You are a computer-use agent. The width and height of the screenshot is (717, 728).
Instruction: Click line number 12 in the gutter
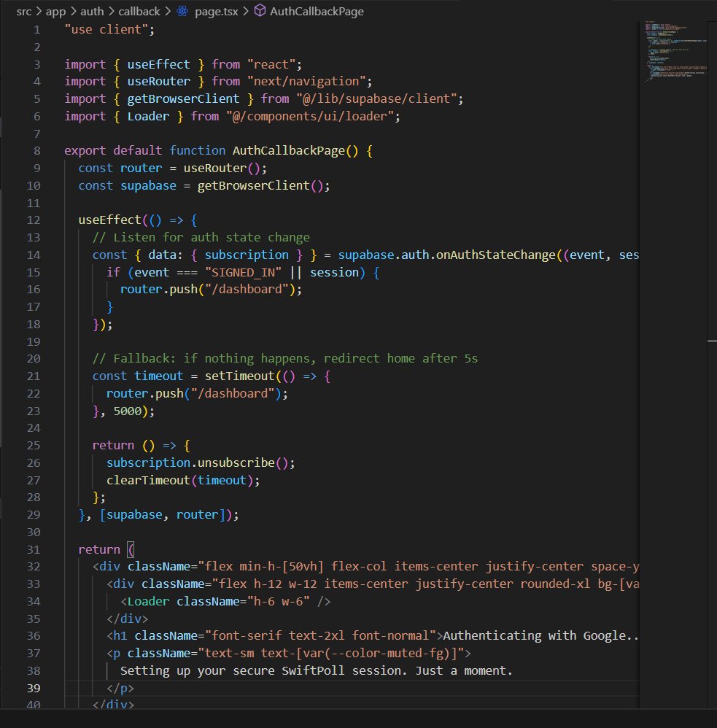click(34, 220)
